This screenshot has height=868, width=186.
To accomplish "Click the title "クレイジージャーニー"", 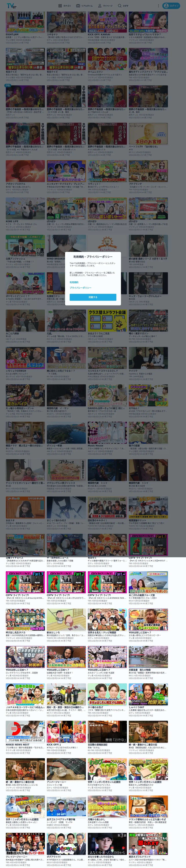I will coord(17,857).
